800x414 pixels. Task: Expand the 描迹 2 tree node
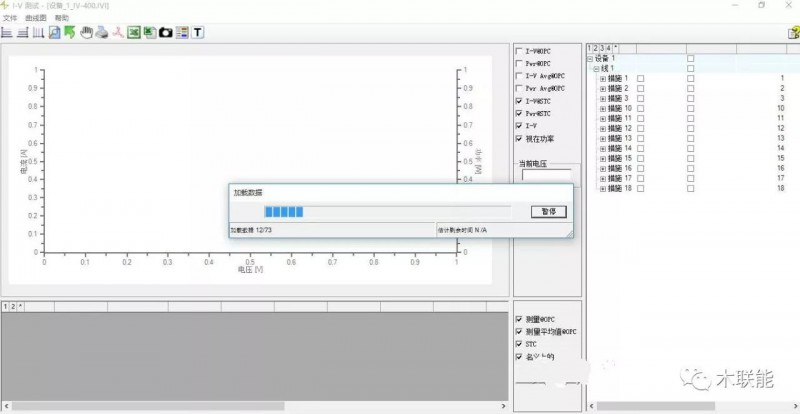[x=603, y=88]
